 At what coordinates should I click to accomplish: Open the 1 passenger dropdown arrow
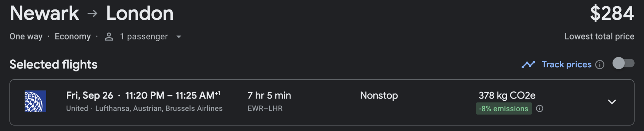(x=179, y=37)
